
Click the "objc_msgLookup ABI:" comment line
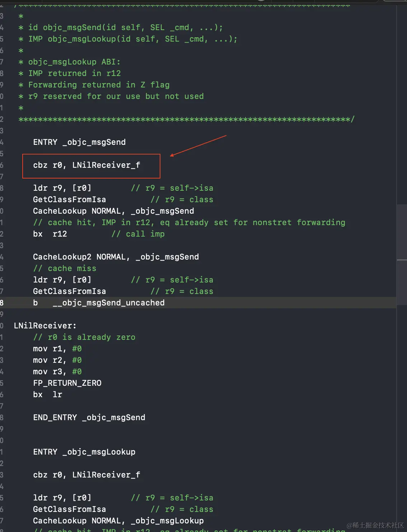click(x=74, y=62)
